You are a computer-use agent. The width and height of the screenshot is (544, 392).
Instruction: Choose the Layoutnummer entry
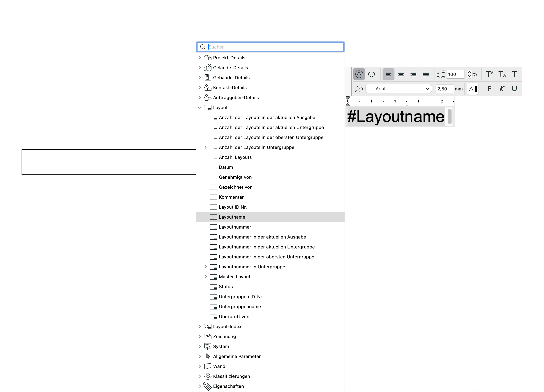point(235,227)
